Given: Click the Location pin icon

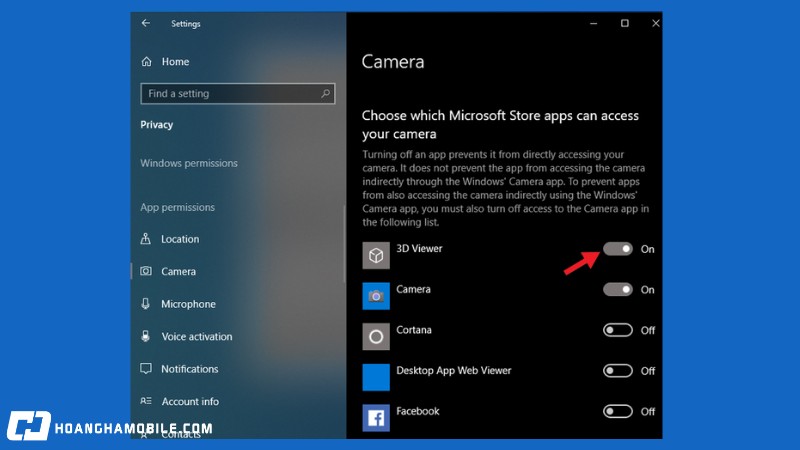Looking at the screenshot, I should 146,238.
